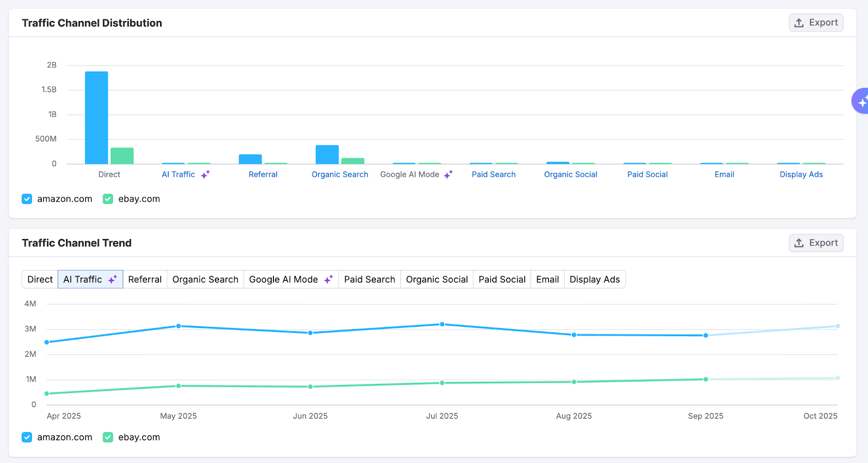Click the sparkle icon next to Google AI Mode label
Screen dimensions: 868x463
[448, 175]
